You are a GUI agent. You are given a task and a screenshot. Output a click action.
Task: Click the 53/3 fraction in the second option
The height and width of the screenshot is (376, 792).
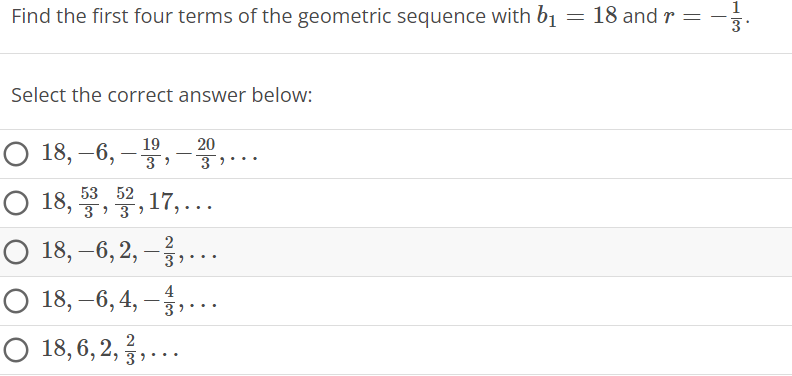click(x=89, y=203)
